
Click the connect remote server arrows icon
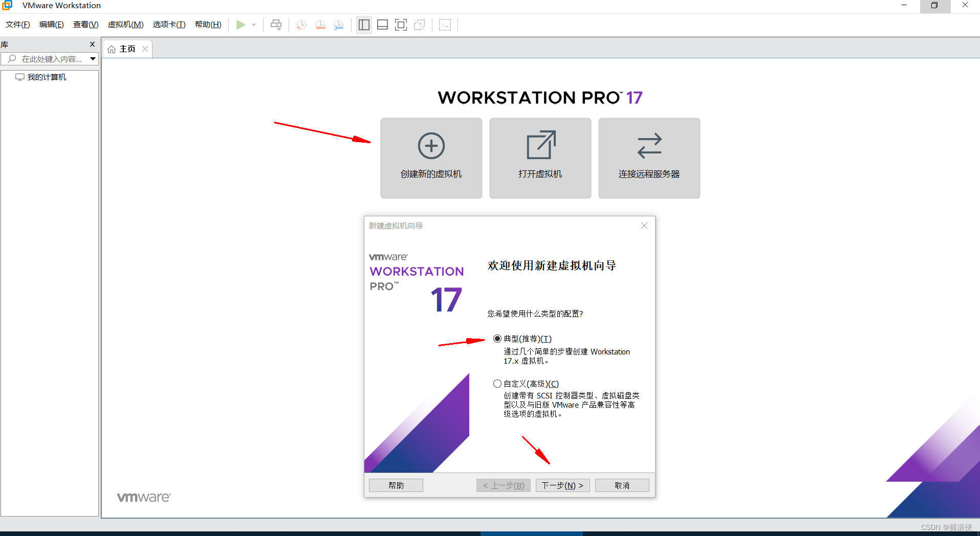pos(649,146)
